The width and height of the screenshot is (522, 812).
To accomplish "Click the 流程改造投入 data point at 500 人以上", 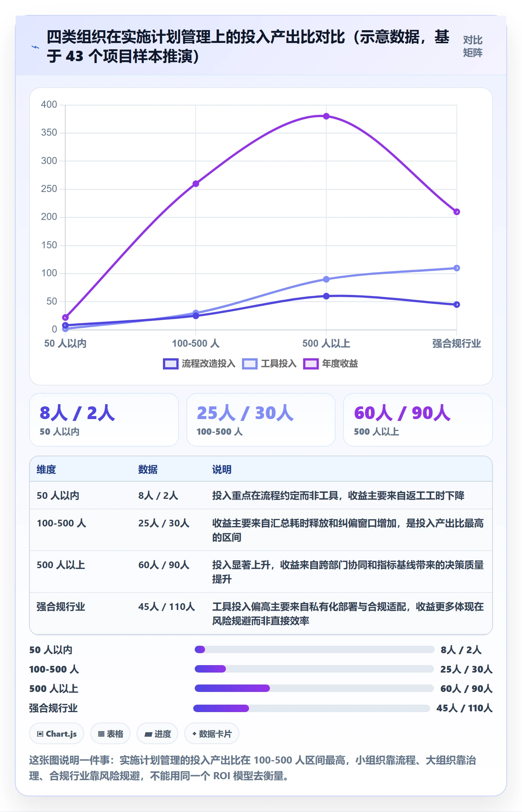I will 326,296.
